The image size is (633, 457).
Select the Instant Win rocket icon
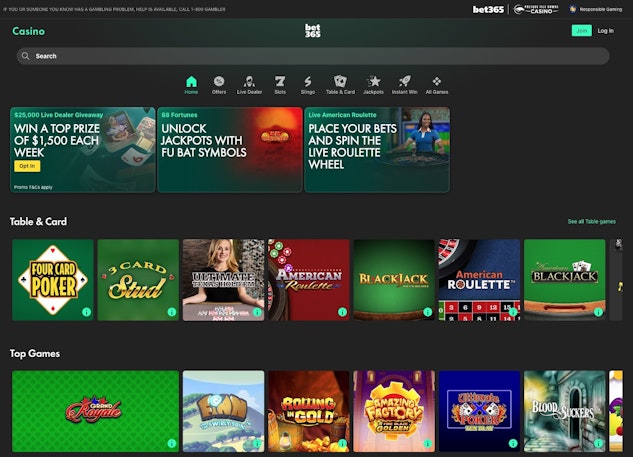pos(405,81)
